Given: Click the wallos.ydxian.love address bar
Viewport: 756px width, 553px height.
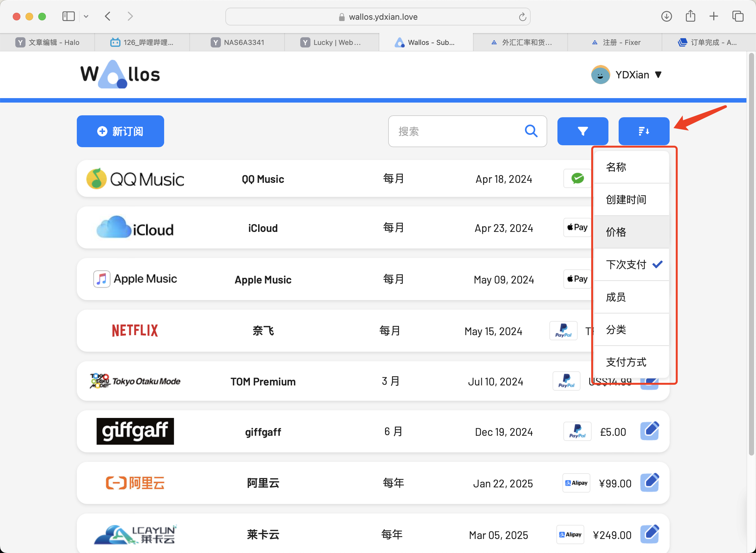Looking at the screenshot, I should [x=378, y=17].
